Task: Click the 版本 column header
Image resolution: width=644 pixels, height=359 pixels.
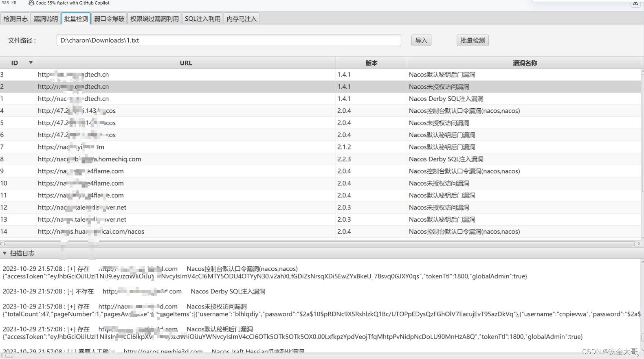Action: (371, 63)
